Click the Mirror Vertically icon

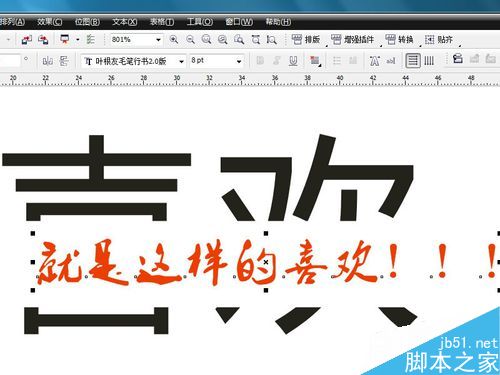coord(64,61)
